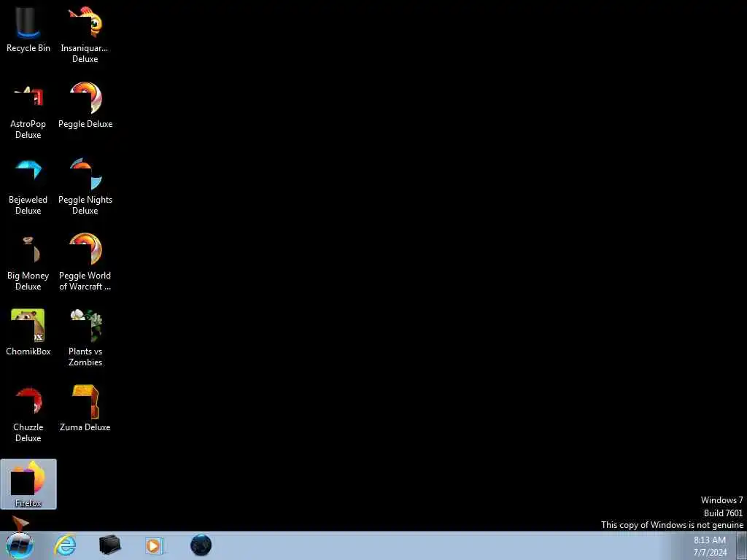Screen dimensions: 747x560
Task: Click the Firefox desktop shortcut
Action: (x=28, y=484)
